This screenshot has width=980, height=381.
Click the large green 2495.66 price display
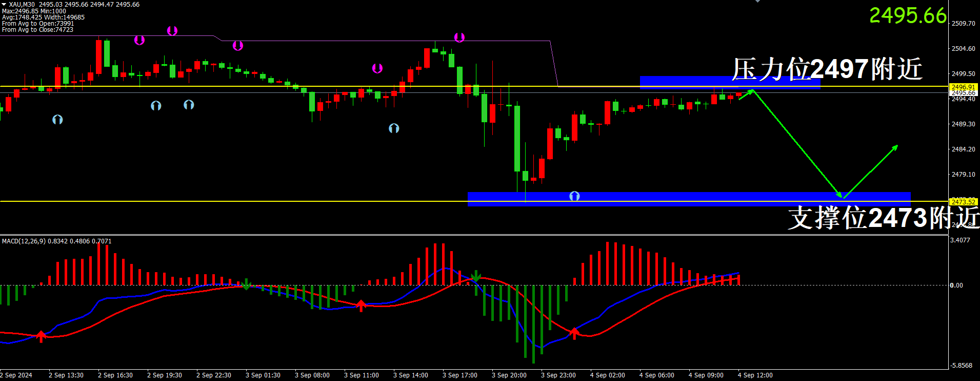click(907, 15)
